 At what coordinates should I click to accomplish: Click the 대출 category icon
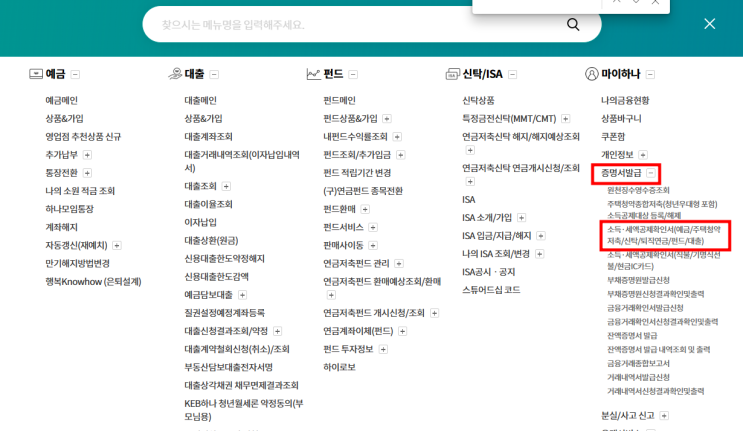175,74
